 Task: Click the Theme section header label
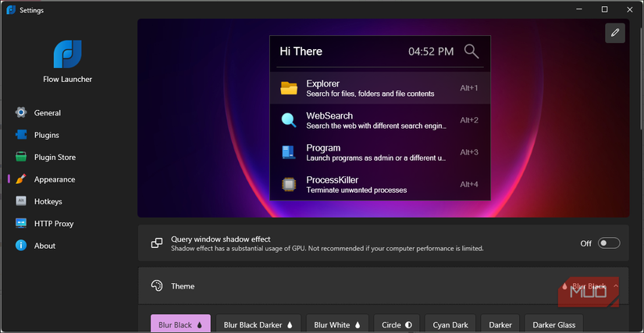pos(183,286)
